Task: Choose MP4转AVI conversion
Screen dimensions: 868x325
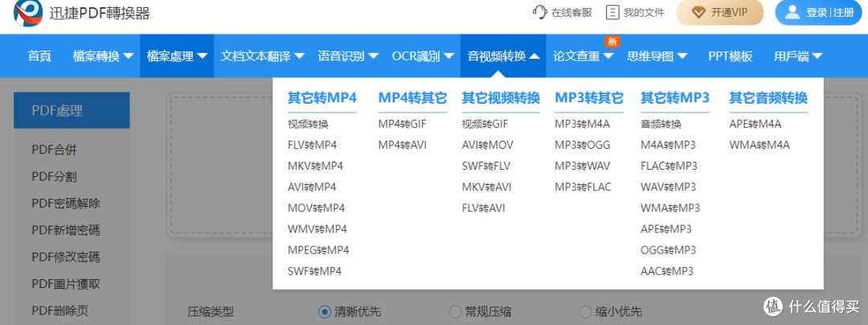Action: [x=403, y=145]
